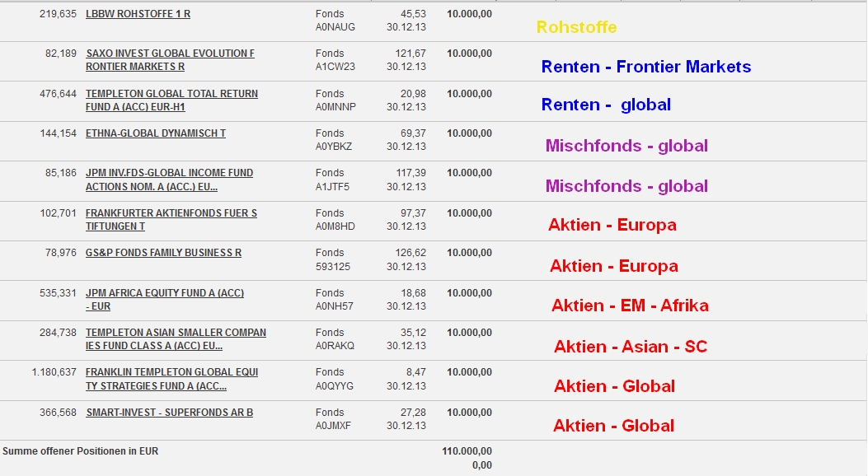Screen dimensions: 868x476
Task: Click the yellow Rohstoffe category label
Action: [x=576, y=27]
